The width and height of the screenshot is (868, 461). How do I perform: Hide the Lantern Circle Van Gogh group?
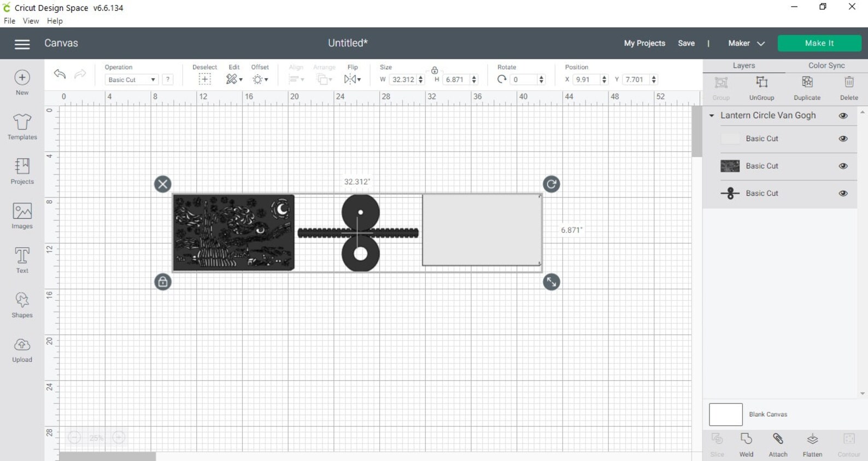843,116
